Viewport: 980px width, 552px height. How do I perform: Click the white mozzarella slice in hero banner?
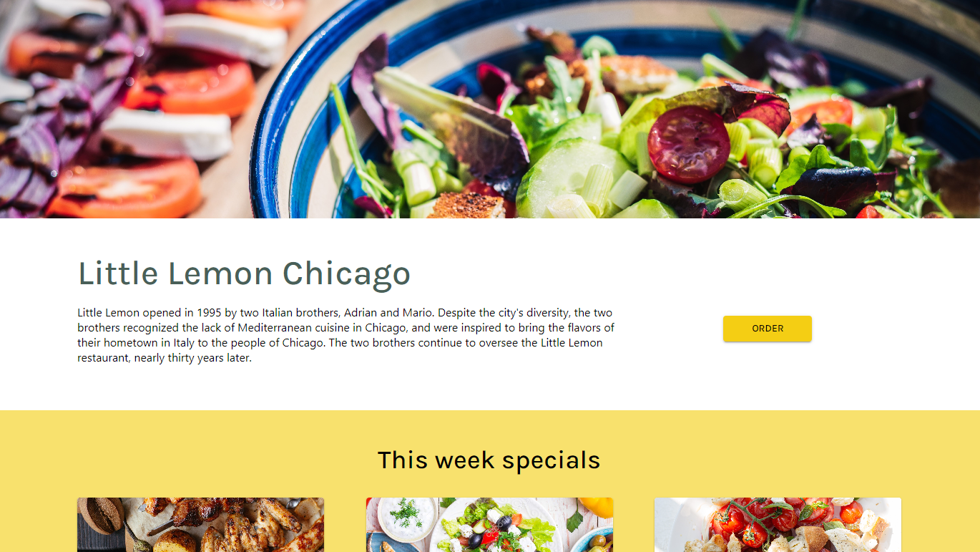pos(166,134)
